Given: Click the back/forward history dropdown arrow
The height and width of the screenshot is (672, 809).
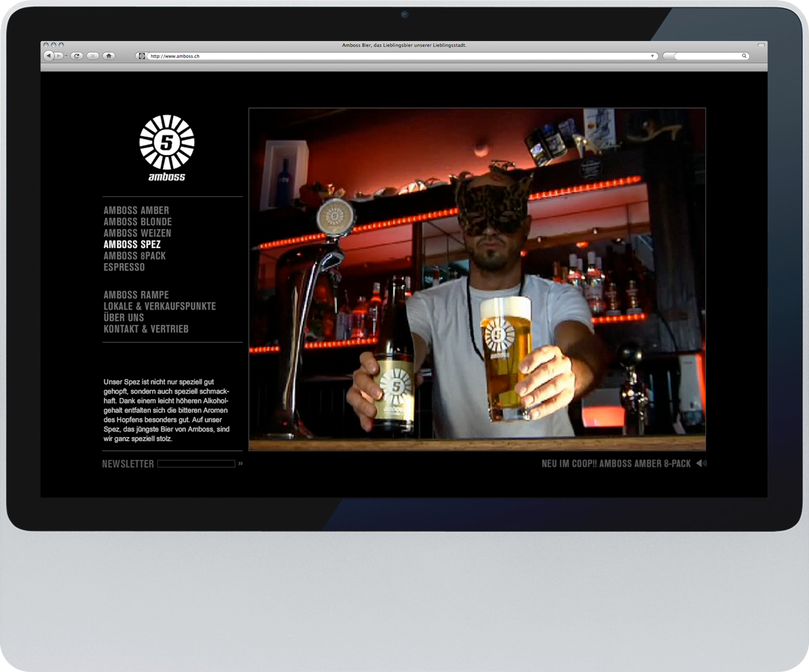Looking at the screenshot, I should coord(66,56).
